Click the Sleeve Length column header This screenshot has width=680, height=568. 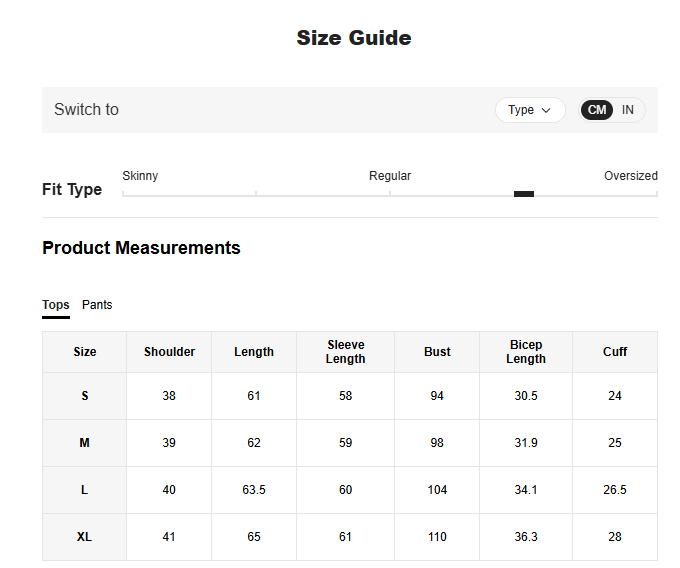[x=345, y=352]
